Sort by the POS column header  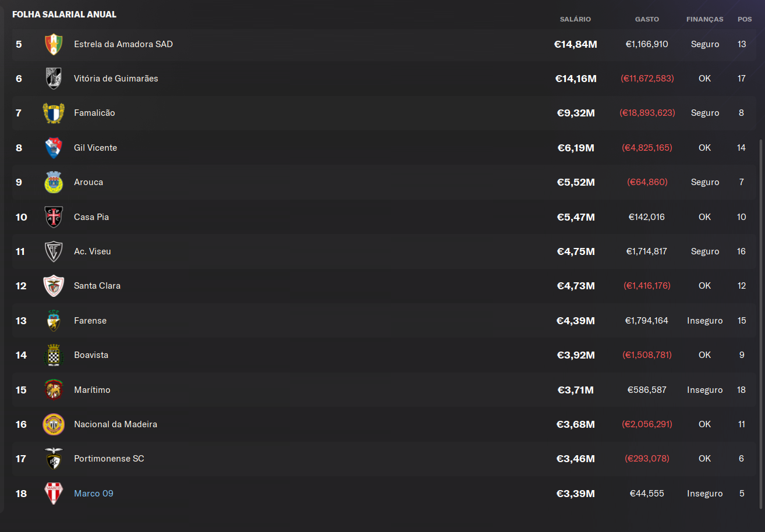pos(745,19)
